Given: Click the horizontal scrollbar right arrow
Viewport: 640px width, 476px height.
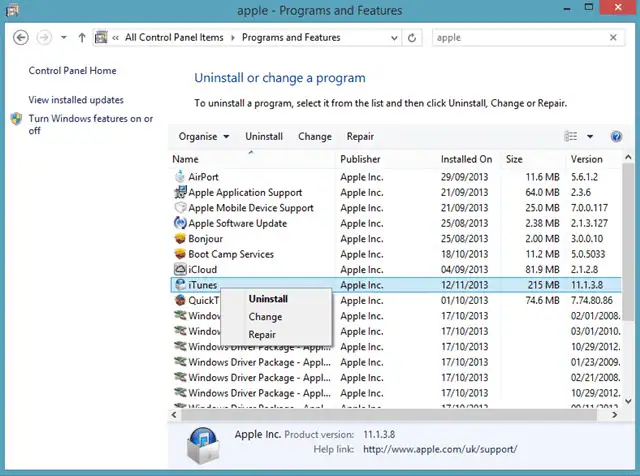Looking at the screenshot, I should point(615,415).
